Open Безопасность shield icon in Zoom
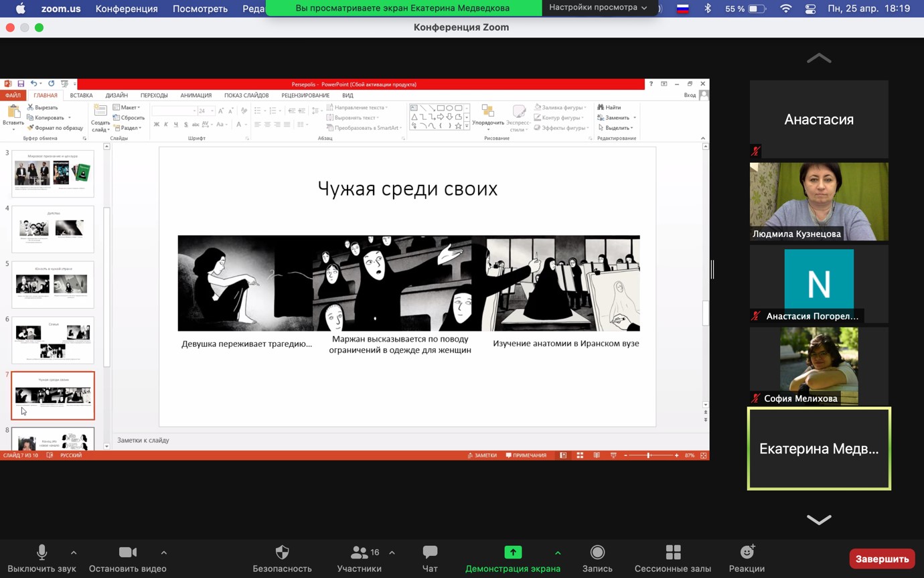Screen dimensions: 924x578 point(282,553)
